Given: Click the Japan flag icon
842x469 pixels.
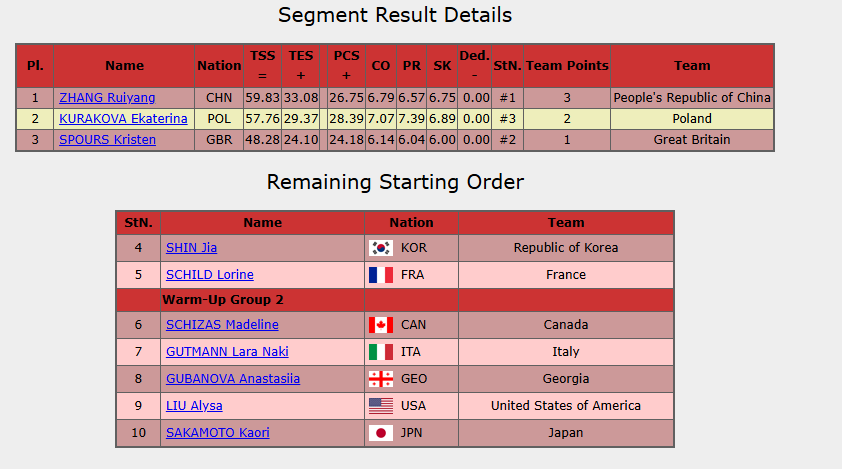Looking at the screenshot, I should point(380,433).
